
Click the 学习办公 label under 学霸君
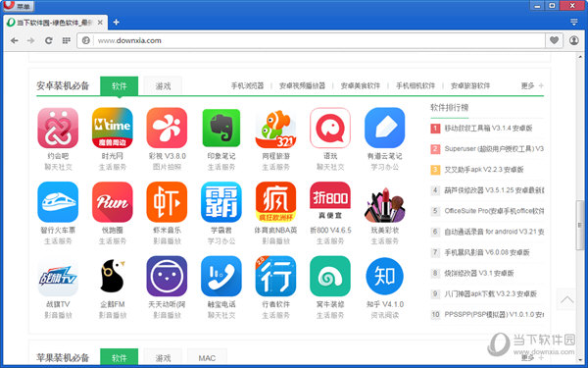pyautogui.click(x=221, y=241)
